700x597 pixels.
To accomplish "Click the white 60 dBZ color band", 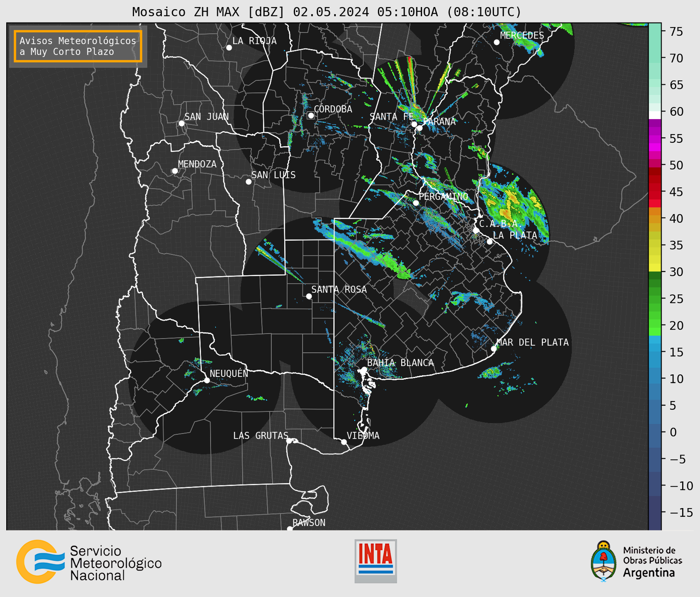I will click(x=655, y=115).
